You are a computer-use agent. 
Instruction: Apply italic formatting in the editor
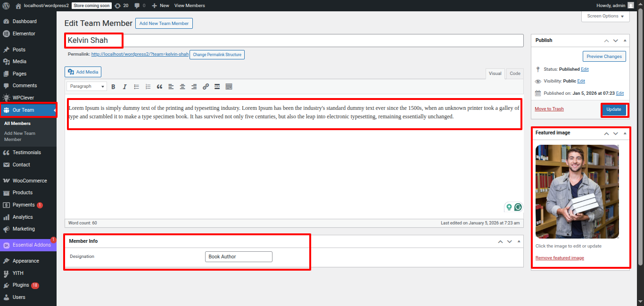point(125,87)
